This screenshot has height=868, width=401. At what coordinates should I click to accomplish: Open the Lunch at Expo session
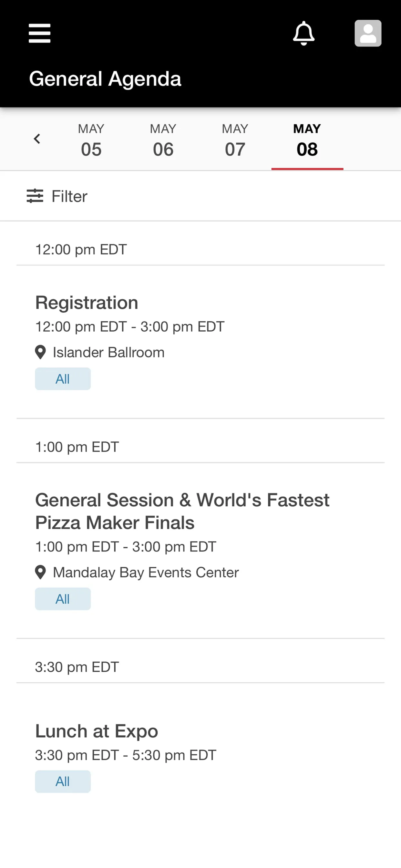point(97,731)
